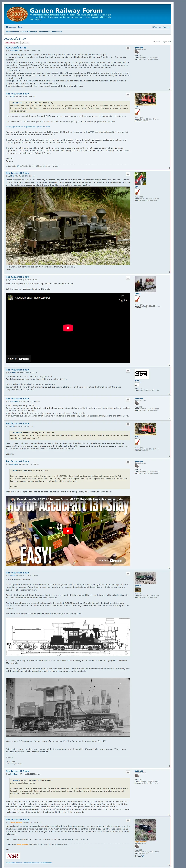Quote Bad Droid's post dated May 29
The height and width of the screenshot is (868, 186).
pyautogui.click(x=128, y=772)
